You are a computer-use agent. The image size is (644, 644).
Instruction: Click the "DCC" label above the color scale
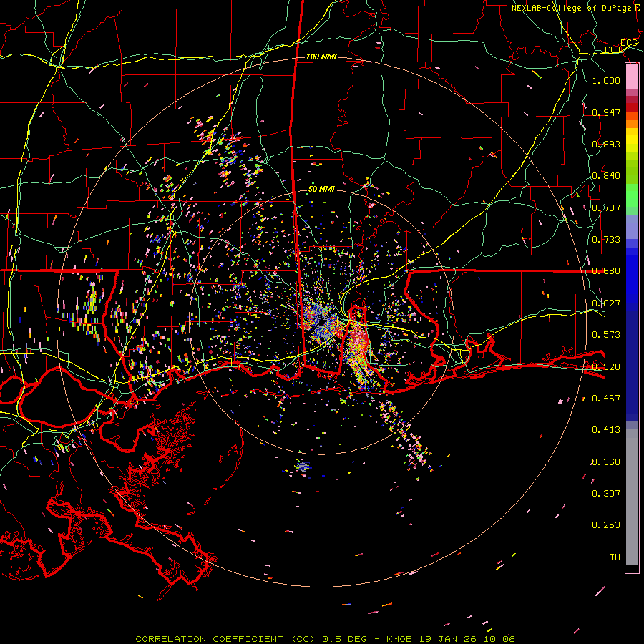(x=628, y=43)
